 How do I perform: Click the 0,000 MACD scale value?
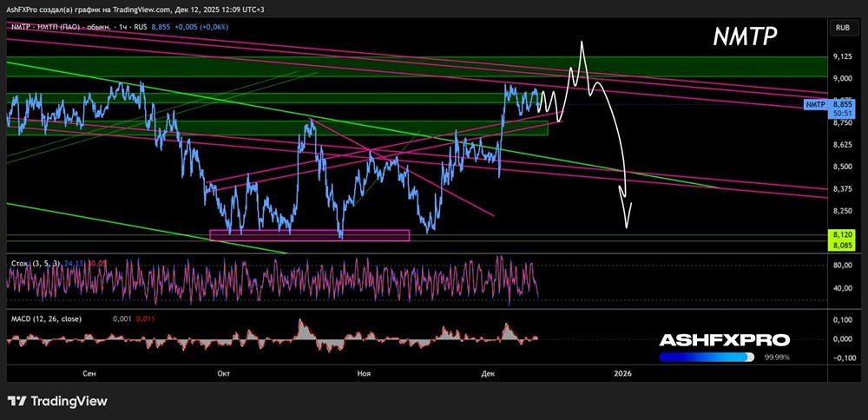(x=842, y=338)
